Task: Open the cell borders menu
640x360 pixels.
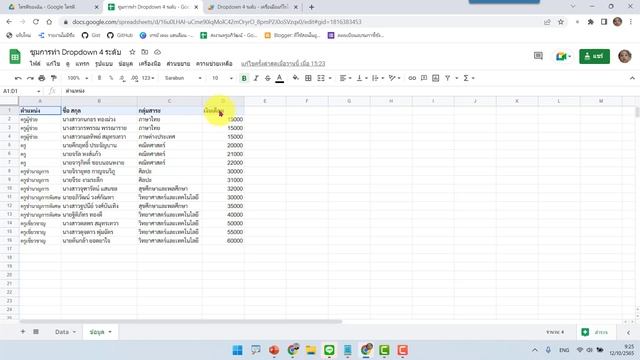Action: [x=308, y=78]
